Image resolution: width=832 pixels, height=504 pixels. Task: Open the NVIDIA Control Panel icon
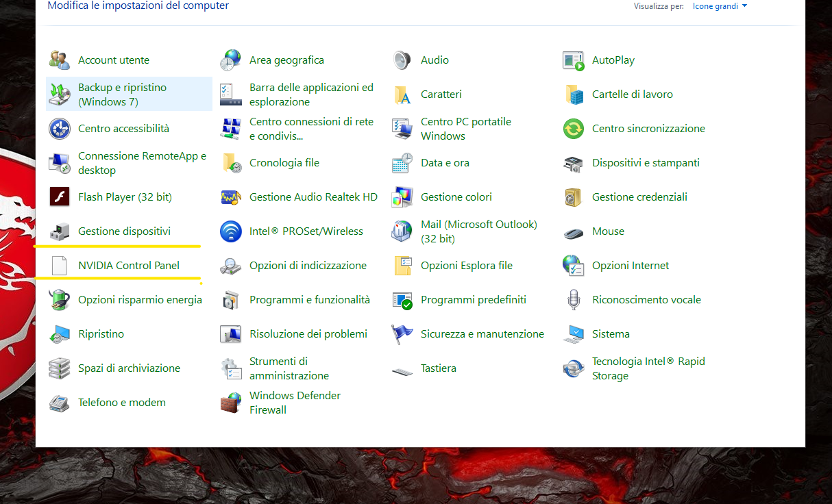tap(60, 266)
